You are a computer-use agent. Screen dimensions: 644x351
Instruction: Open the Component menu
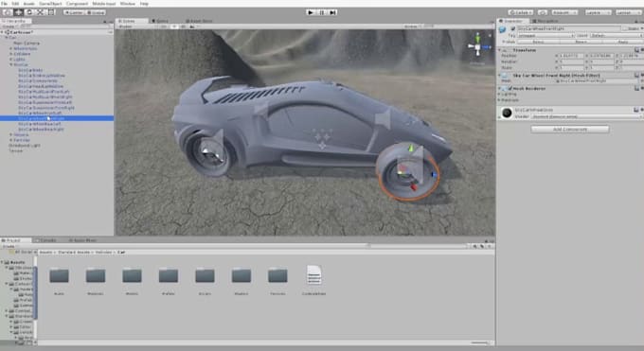[x=78, y=3]
